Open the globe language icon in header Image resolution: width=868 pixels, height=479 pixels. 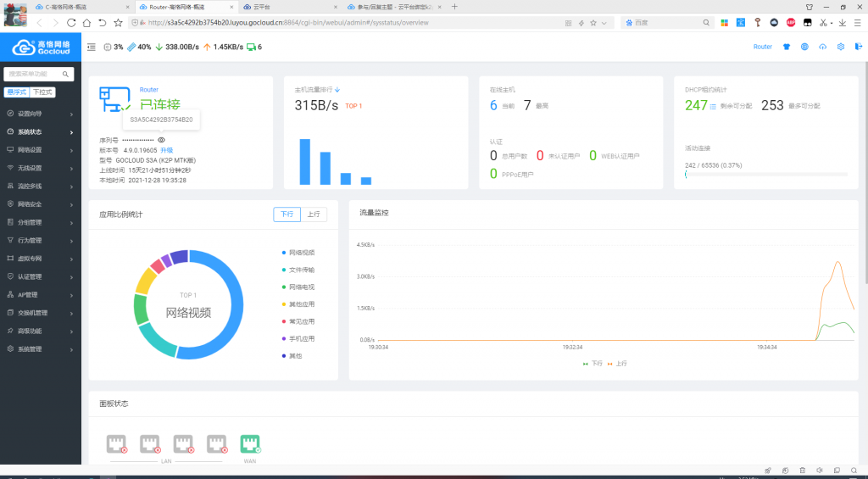point(805,47)
